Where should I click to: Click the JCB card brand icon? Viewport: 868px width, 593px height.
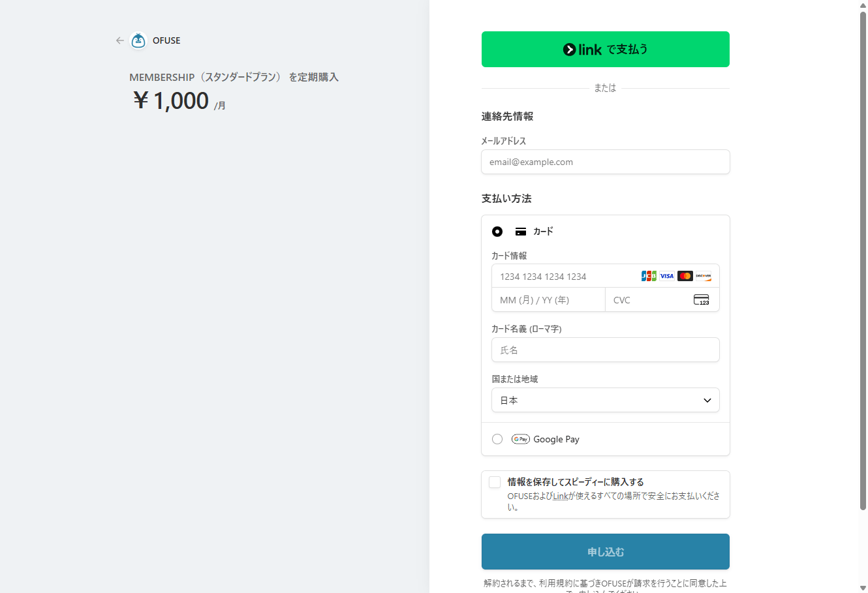click(x=649, y=276)
